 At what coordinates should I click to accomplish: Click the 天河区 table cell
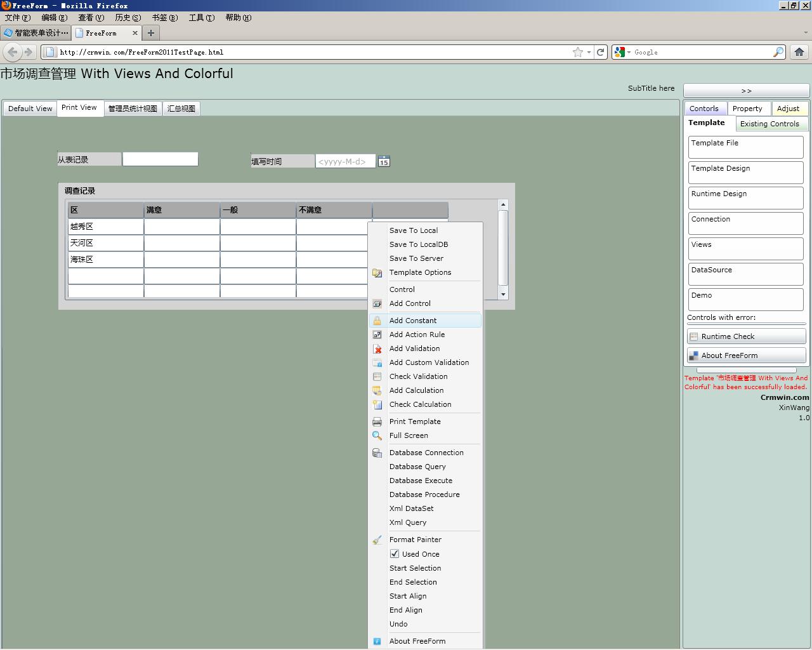coord(106,243)
